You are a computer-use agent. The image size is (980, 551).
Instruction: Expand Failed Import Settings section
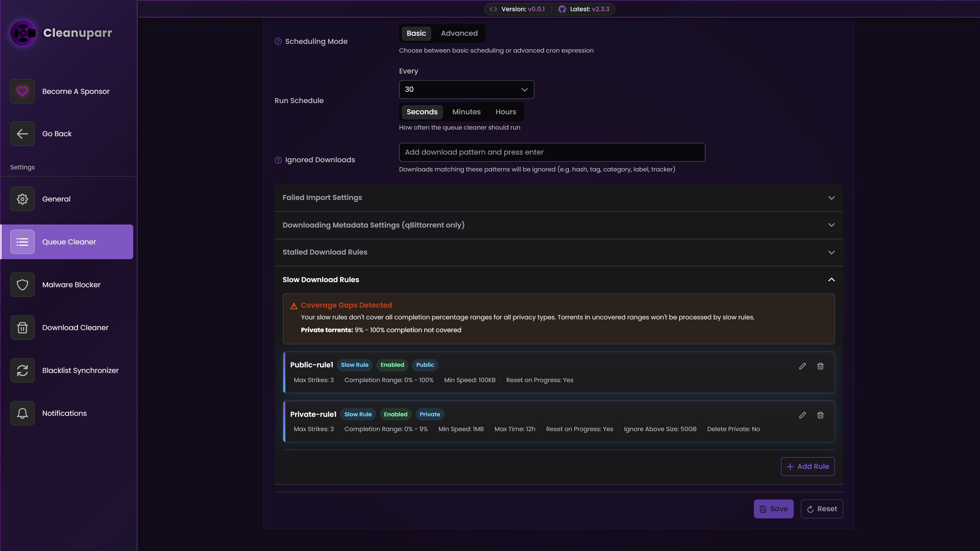pos(558,198)
